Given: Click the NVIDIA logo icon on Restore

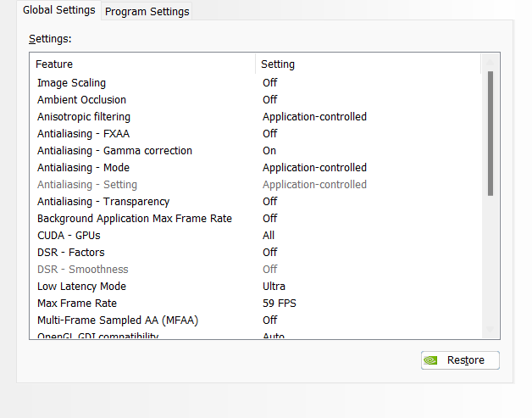Looking at the screenshot, I should pos(431,360).
